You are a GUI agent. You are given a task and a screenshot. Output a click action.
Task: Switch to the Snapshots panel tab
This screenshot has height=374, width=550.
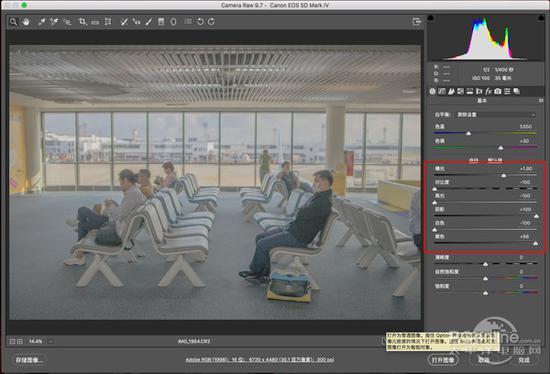coord(516,91)
